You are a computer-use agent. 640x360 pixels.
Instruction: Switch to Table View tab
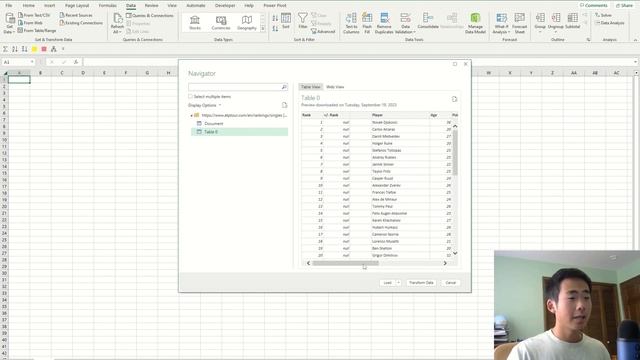(x=311, y=87)
